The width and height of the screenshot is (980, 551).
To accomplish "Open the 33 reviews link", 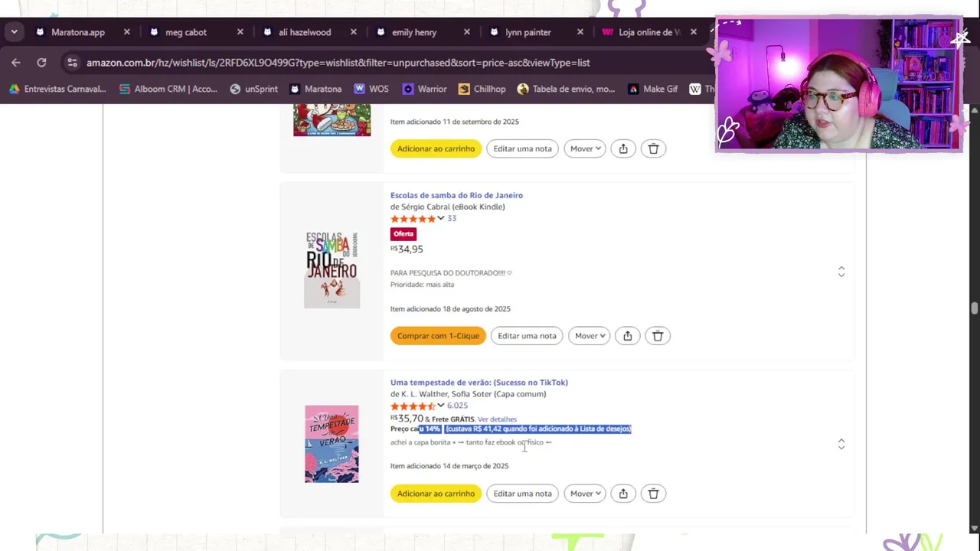I will tap(452, 218).
